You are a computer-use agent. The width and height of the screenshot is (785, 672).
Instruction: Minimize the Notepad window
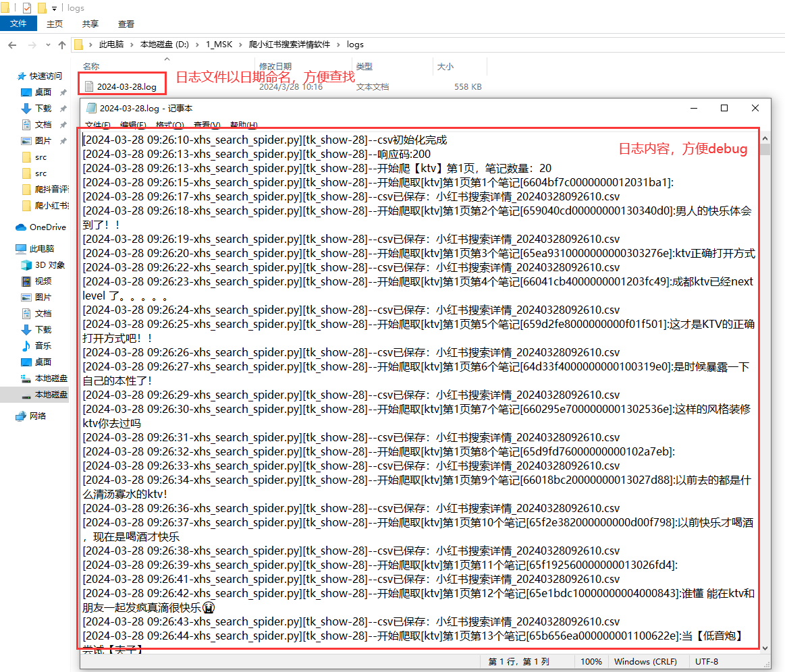point(694,108)
